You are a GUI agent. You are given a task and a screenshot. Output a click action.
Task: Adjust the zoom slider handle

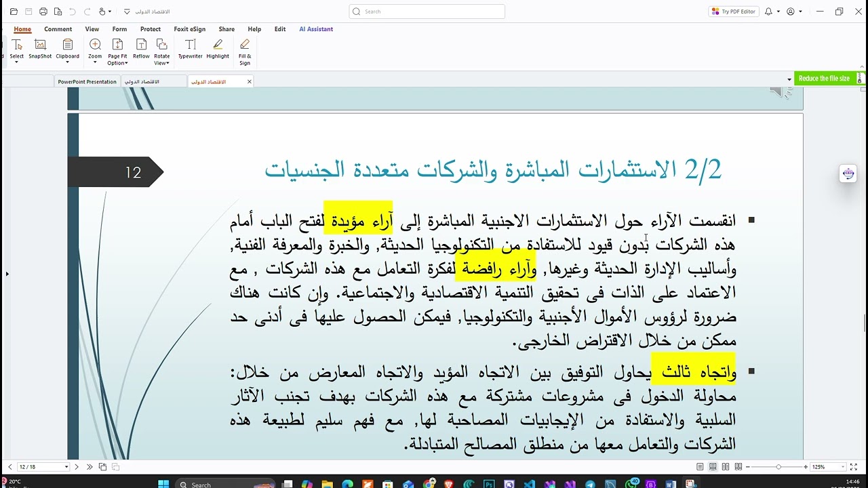[x=778, y=467]
